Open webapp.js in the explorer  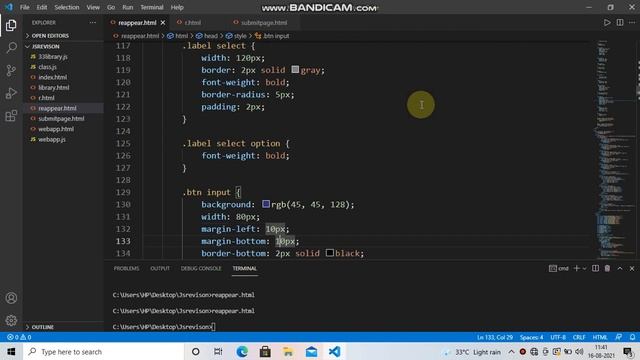pyautogui.click(x=52, y=139)
